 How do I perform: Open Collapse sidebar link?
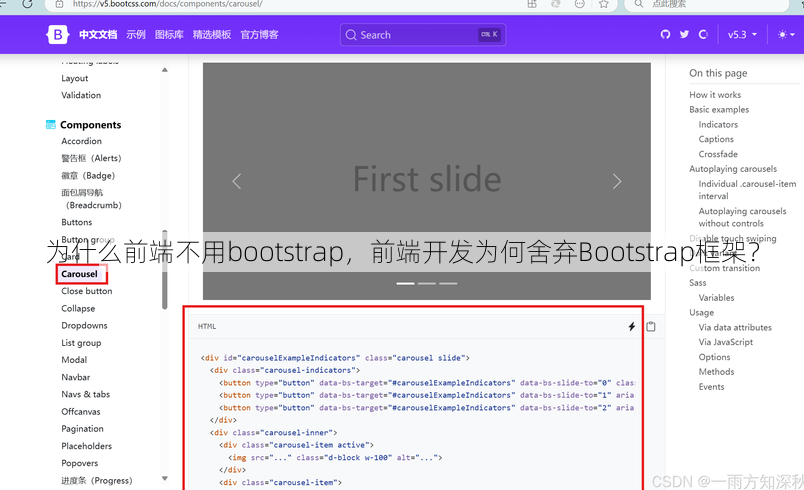[x=78, y=308]
